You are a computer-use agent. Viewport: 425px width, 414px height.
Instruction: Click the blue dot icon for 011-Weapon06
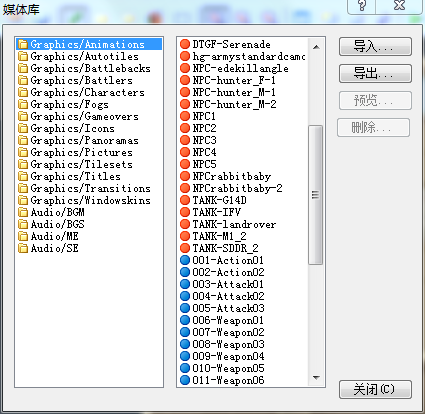coord(185,380)
